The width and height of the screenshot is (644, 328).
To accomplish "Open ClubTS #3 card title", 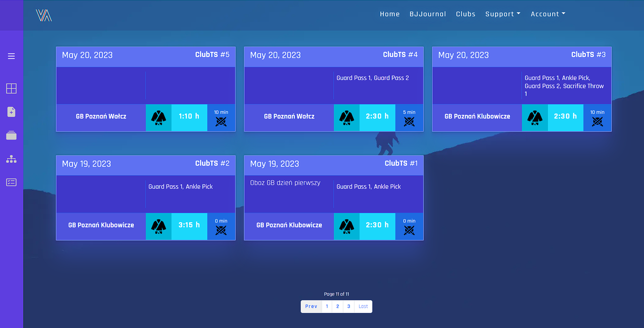I will (589, 54).
